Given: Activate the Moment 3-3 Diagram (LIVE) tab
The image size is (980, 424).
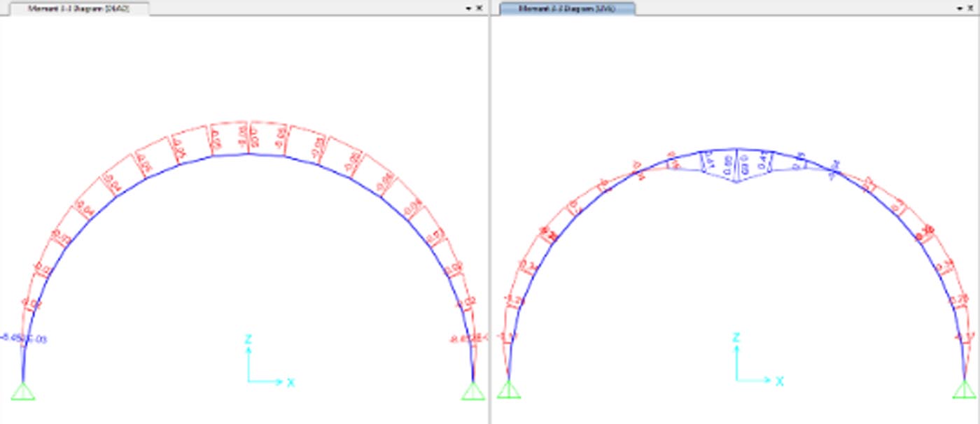Looking at the screenshot, I should [x=566, y=8].
